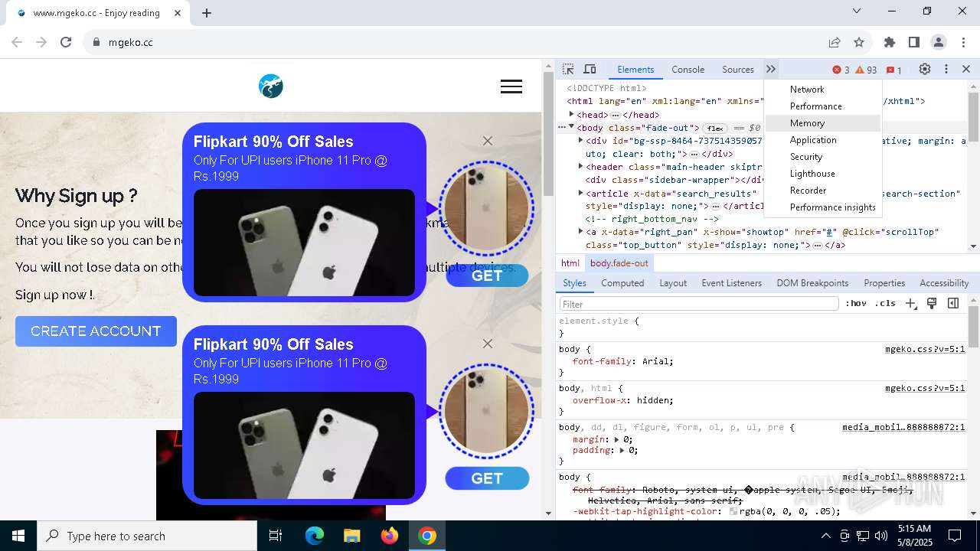Image resolution: width=980 pixels, height=551 pixels.
Task: Expand the header main-header node
Action: 580,167
